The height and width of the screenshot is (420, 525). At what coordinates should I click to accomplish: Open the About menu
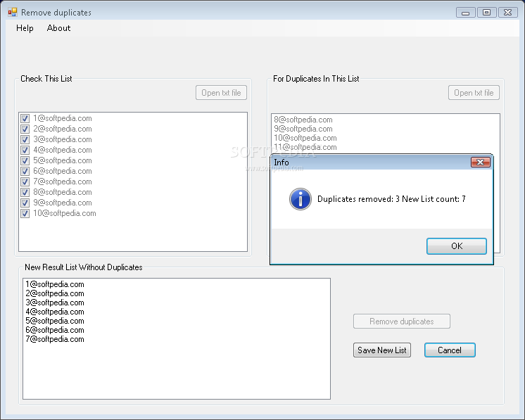58,28
